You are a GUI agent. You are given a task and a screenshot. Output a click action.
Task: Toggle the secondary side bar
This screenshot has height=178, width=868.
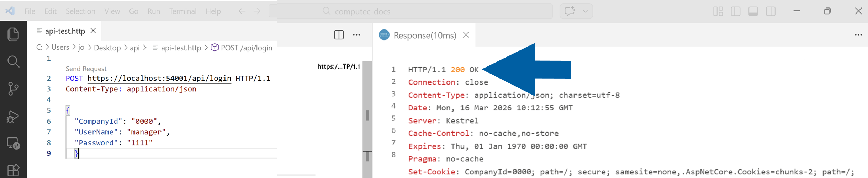coord(771,11)
